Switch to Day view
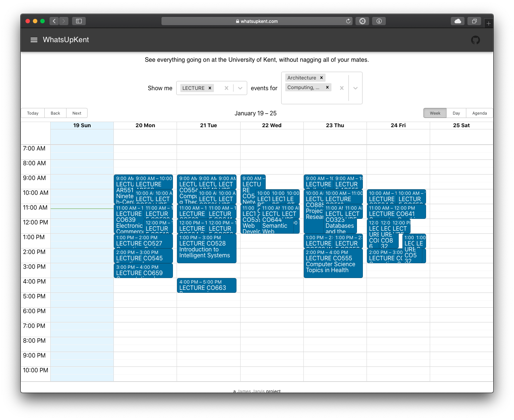 click(456, 113)
